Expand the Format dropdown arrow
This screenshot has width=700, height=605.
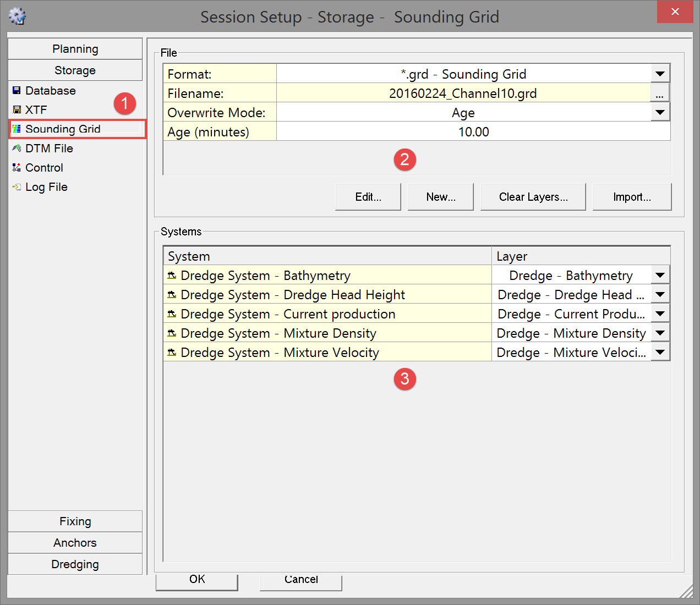(660, 74)
